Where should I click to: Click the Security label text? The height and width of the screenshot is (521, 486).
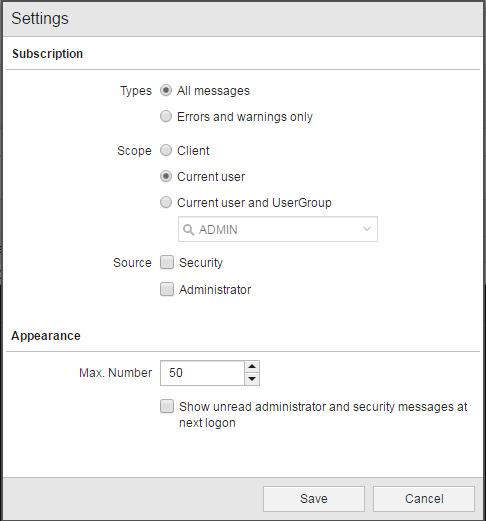[201, 263]
